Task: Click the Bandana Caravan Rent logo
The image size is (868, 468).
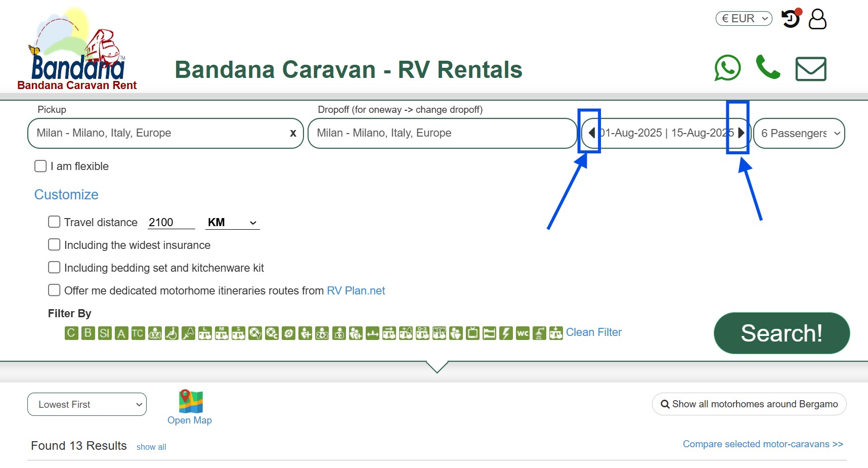Action: (77, 49)
